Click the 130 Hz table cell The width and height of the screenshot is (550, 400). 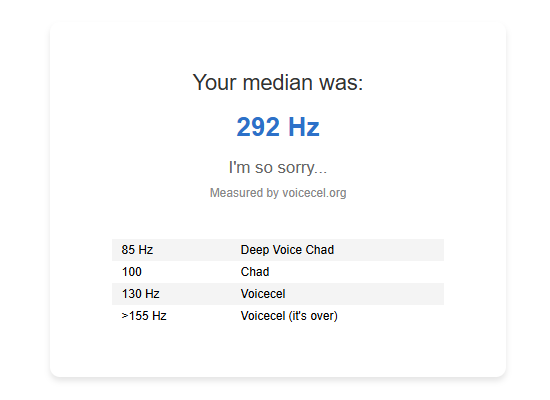[x=140, y=294]
